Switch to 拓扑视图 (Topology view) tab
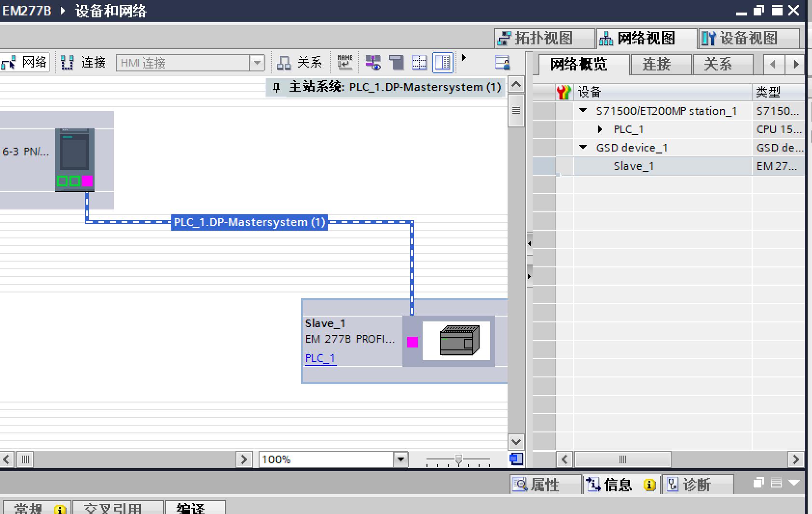Screen dimensions: 812x514 544,38
